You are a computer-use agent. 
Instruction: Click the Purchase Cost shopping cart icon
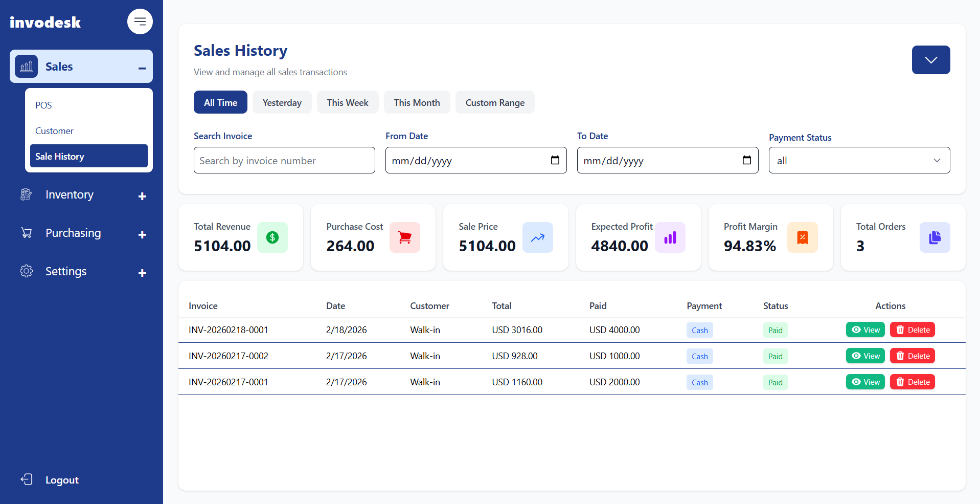tap(404, 237)
